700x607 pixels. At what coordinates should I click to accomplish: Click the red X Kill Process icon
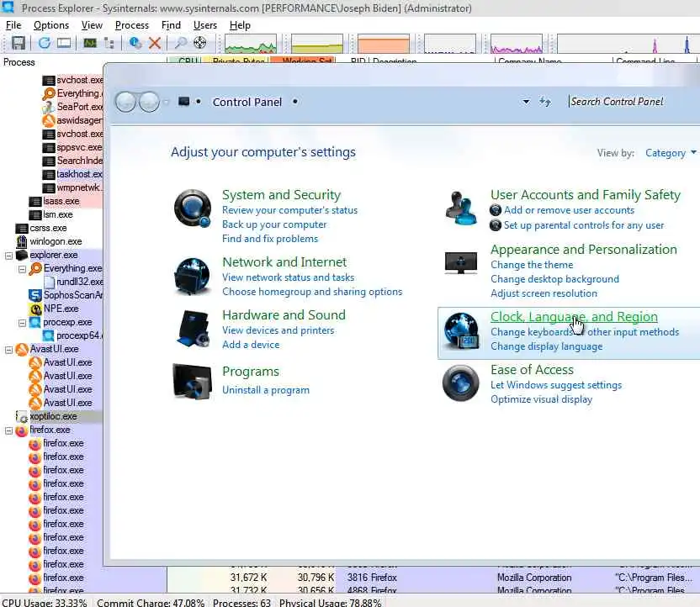coord(155,43)
